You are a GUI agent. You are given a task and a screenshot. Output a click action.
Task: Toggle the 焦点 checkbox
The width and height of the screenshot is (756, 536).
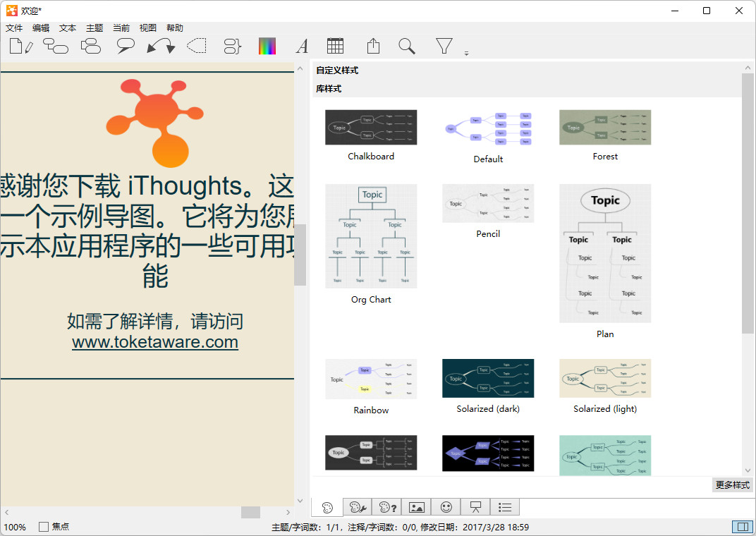click(44, 527)
